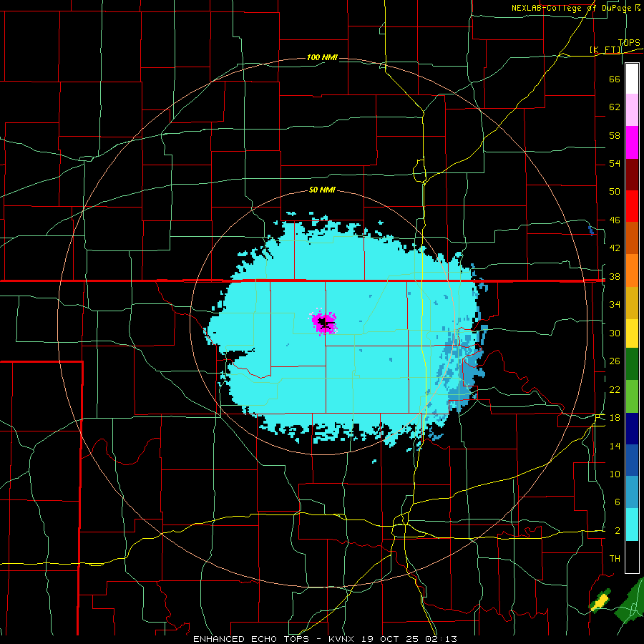The height and width of the screenshot is (644, 644).
Task: Click the dark orange legend swatch
Action: tap(632, 238)
